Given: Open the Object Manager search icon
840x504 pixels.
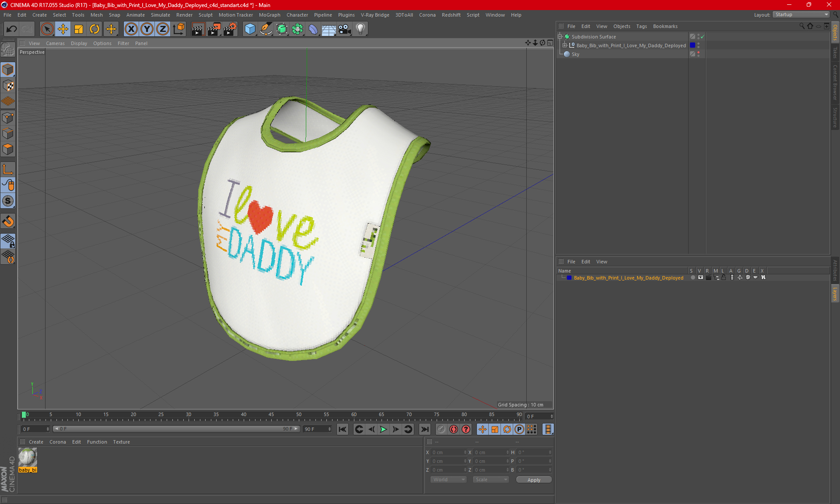Looking at the screenshot, I should (801, 26).
